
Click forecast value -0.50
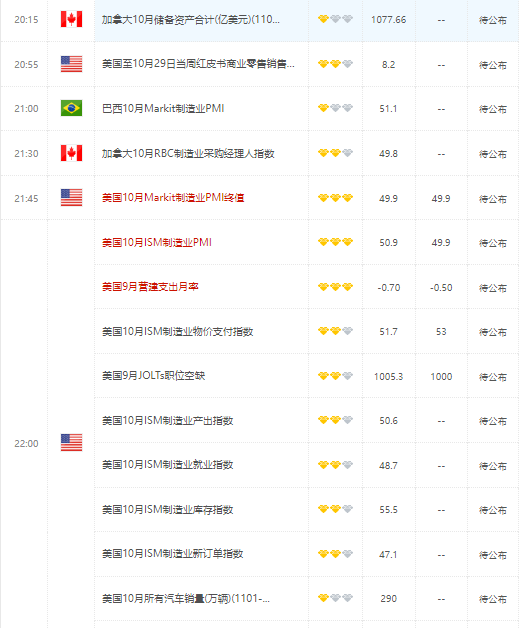point(441,288)
